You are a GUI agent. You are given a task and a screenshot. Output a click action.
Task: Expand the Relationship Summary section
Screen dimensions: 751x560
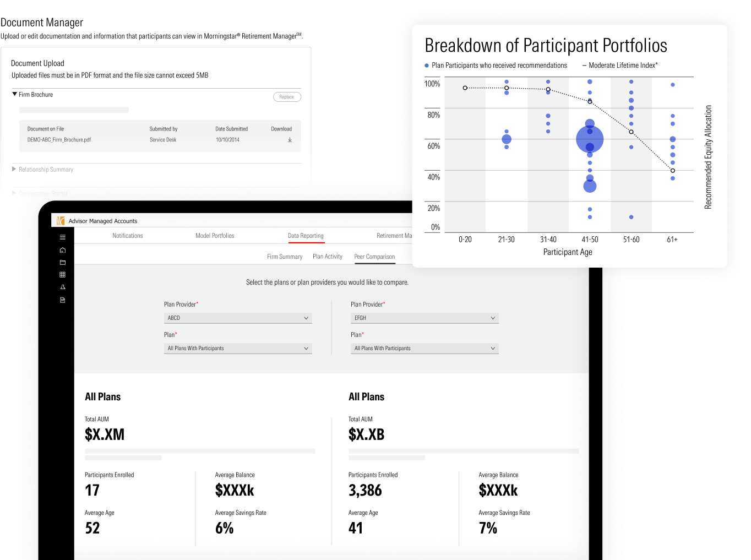point(14,170)
